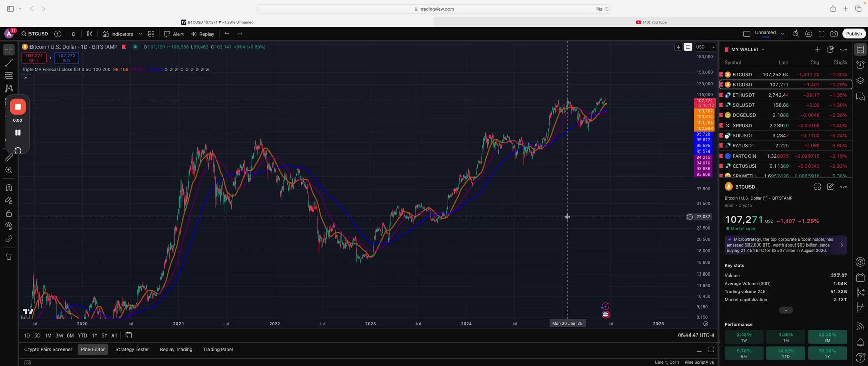Click the redo arrow

pyautogui.click(x=240, y=34)
